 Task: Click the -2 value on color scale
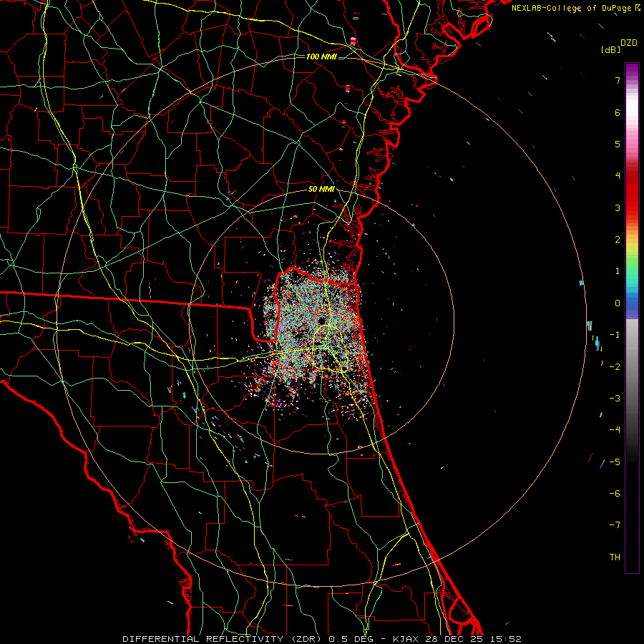pos(615,366)
